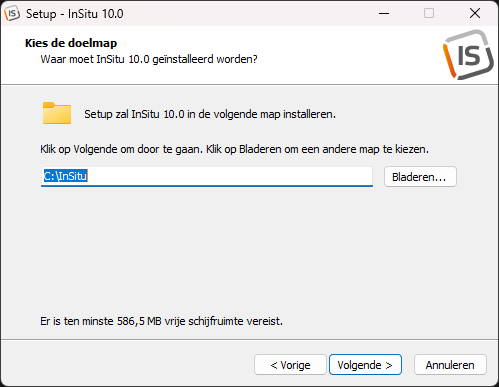This screenshot has width=499, height=387.
Task: Click the InSitu icon in the title bar
Action: (12, 14)
